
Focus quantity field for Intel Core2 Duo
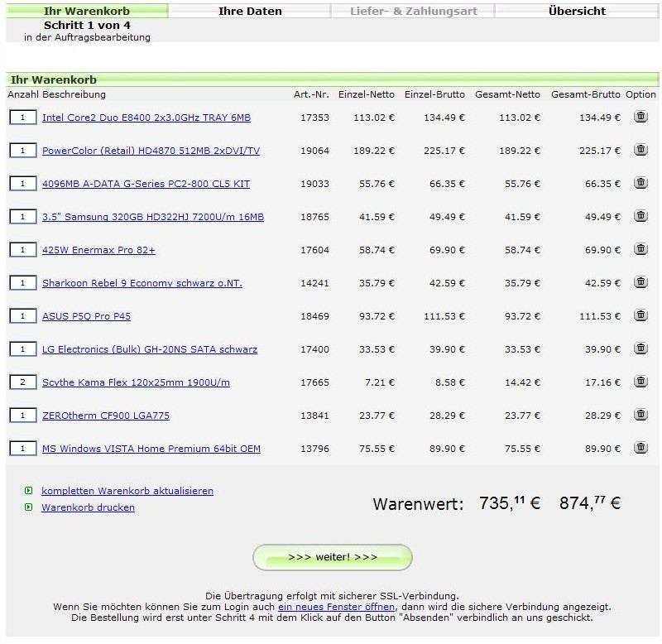[x=23, y=118]
